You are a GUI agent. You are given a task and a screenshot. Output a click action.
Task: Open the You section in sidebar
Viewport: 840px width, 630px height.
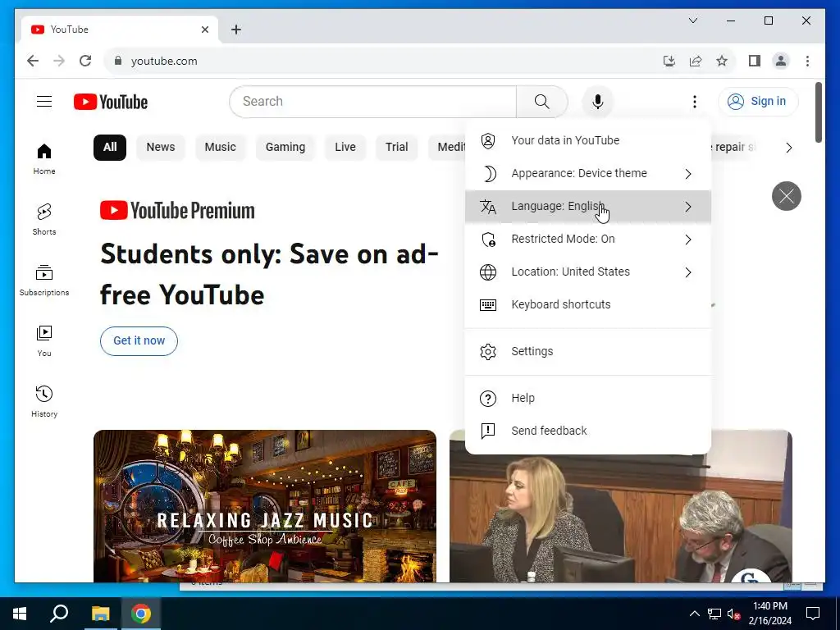pos(44,340)
